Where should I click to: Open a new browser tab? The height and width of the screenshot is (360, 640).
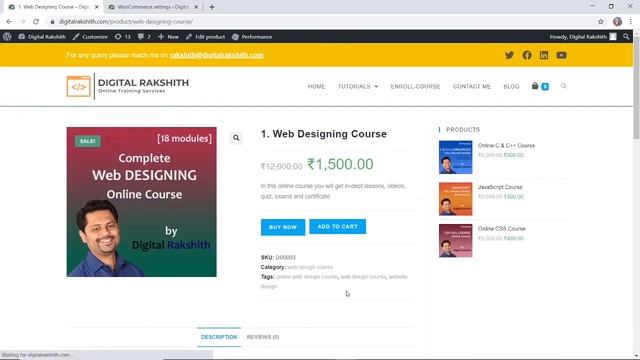click(x=212, y=7)
